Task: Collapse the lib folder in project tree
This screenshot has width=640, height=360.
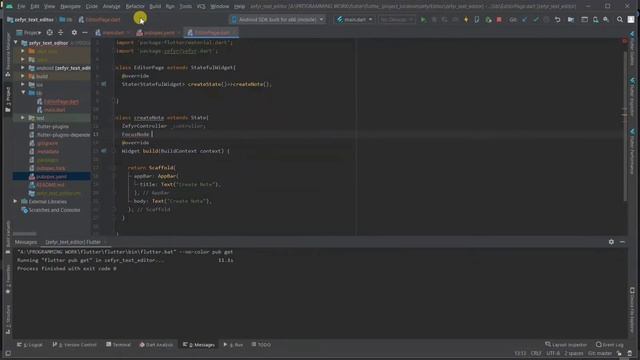Action: pyautogui.click(x=23, y=93)
